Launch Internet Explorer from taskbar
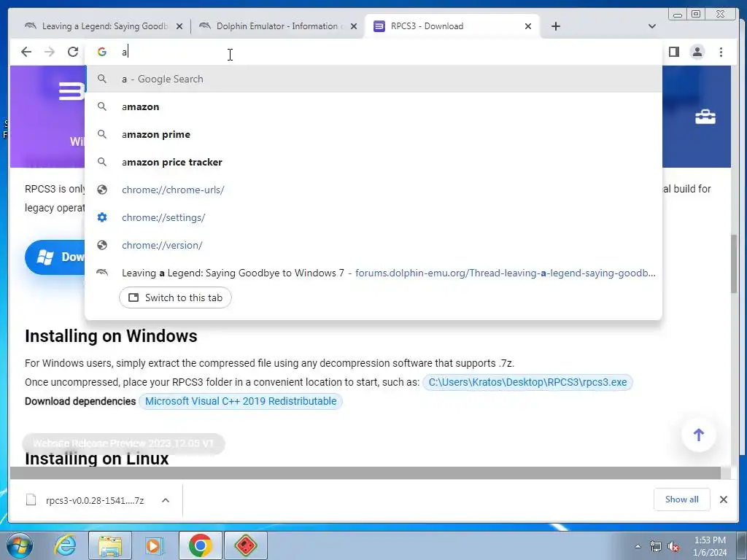 pyautogui.click(x=65, y=545)
